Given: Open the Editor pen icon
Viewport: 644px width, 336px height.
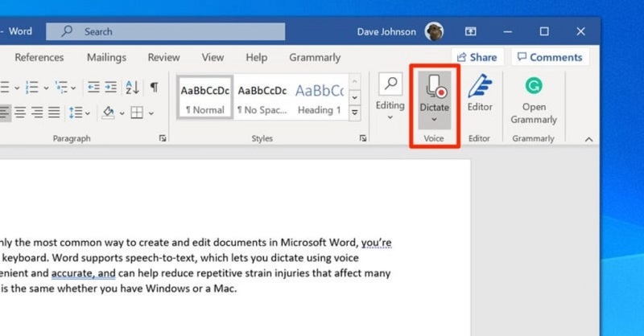Looking at the screenshot, I should pos(479,86).
